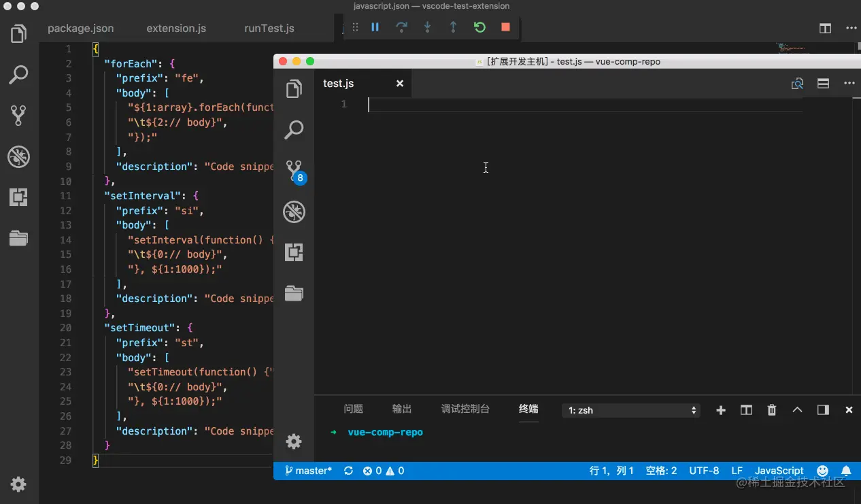Select JavaScript language mode

click(779, 471)
